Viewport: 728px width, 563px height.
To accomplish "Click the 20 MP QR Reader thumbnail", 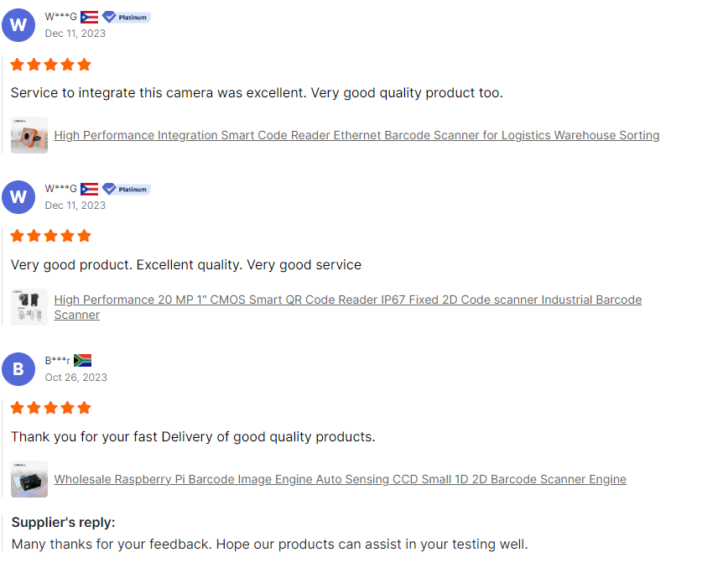I will pyautogui.click(x=29, y=307).
